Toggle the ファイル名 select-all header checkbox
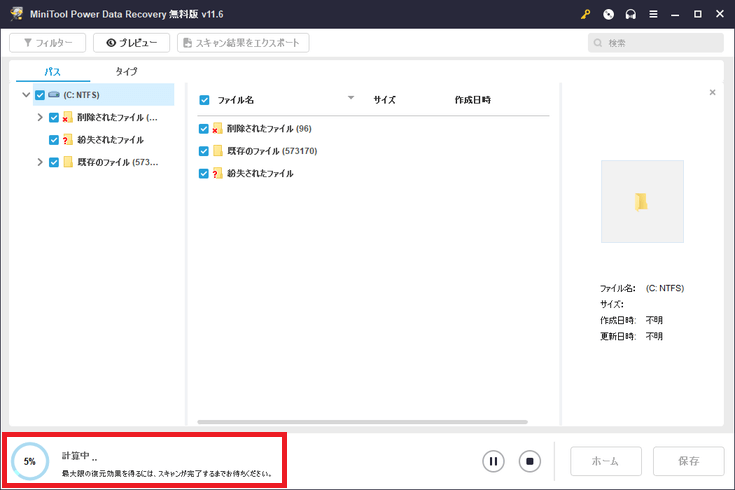This screenshot has width=735, height=490. pos(204,100)
